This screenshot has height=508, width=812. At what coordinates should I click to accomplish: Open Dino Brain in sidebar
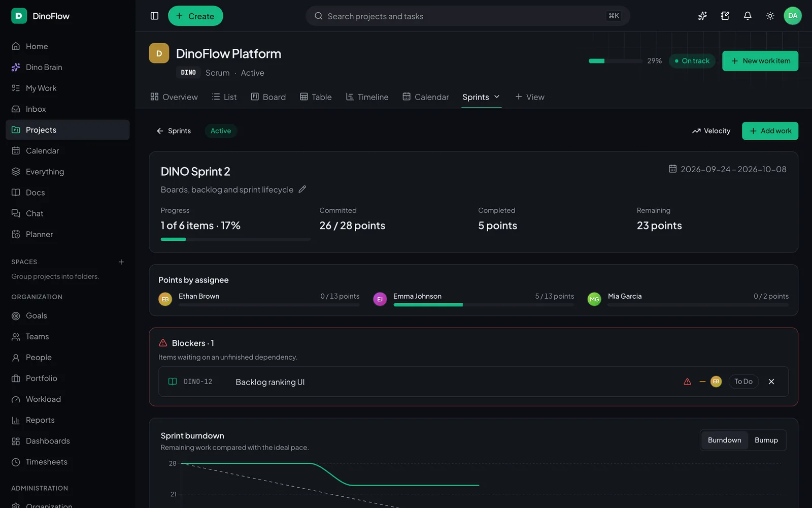(x=67, y=67)
